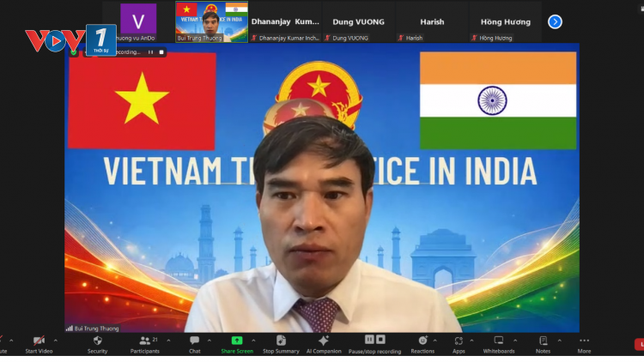Select Bui Trung Thuong's video thumbnail
This screenshot has height=362, width=644.
(x=211, y=21)
